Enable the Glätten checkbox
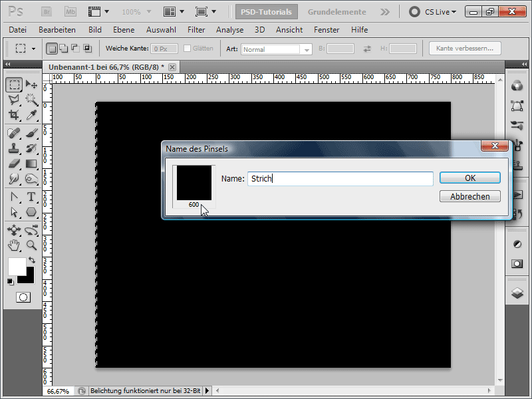This screenshot has height=399, width=532. [x=187, y=49]
